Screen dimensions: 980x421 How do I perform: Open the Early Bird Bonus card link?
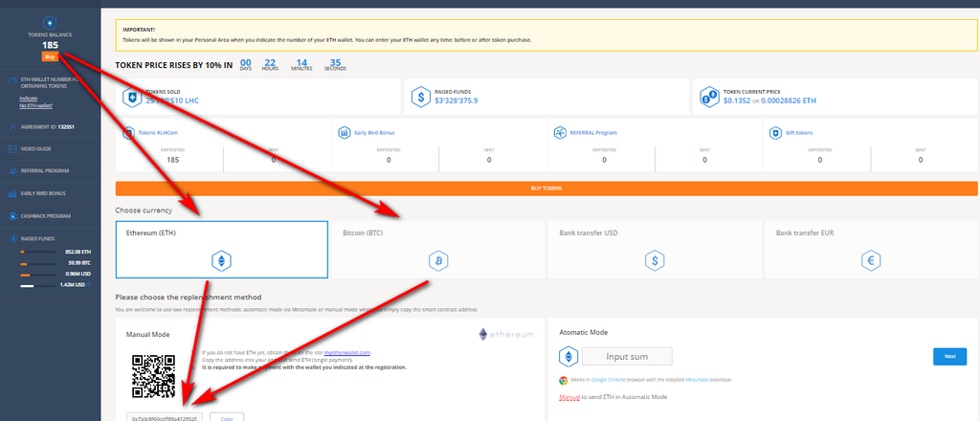374,133
